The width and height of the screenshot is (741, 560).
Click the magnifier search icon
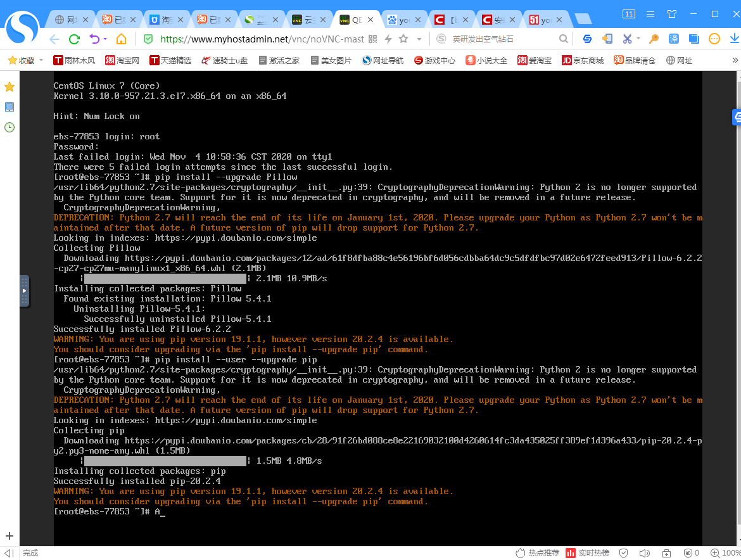563,39
